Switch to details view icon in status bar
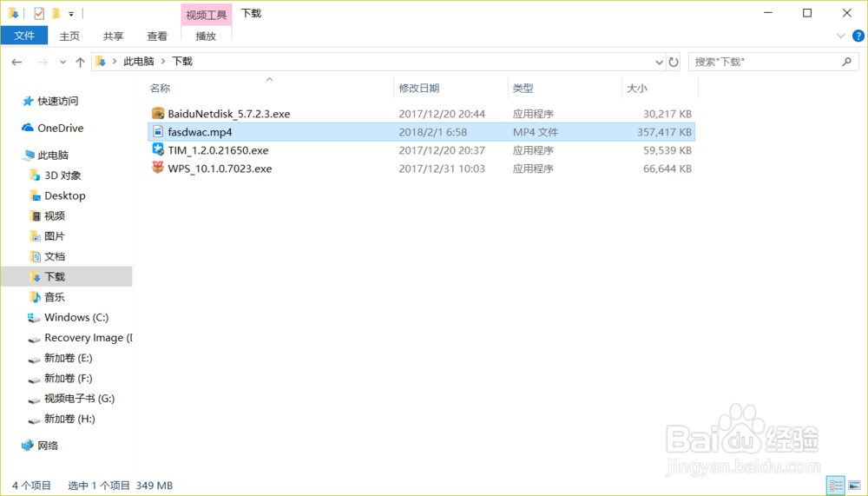868x496 pixels. [835, 486]
